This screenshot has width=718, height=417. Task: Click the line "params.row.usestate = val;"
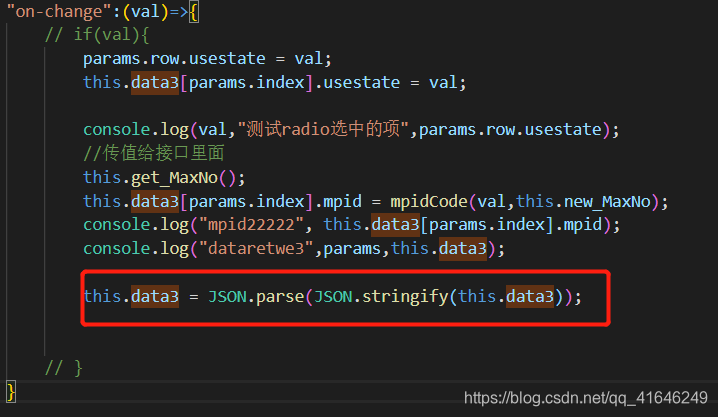click(x=207, y=59)
